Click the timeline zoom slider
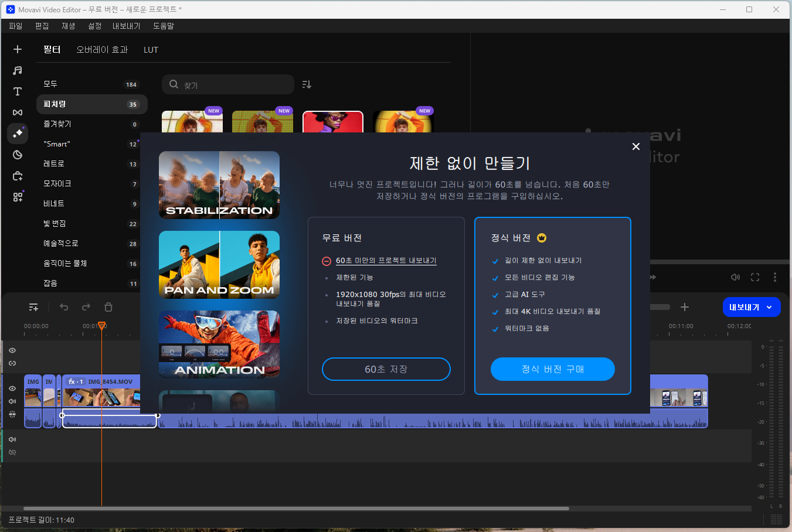Viewport: 792px width, 532px height. [x=660, y=307]
